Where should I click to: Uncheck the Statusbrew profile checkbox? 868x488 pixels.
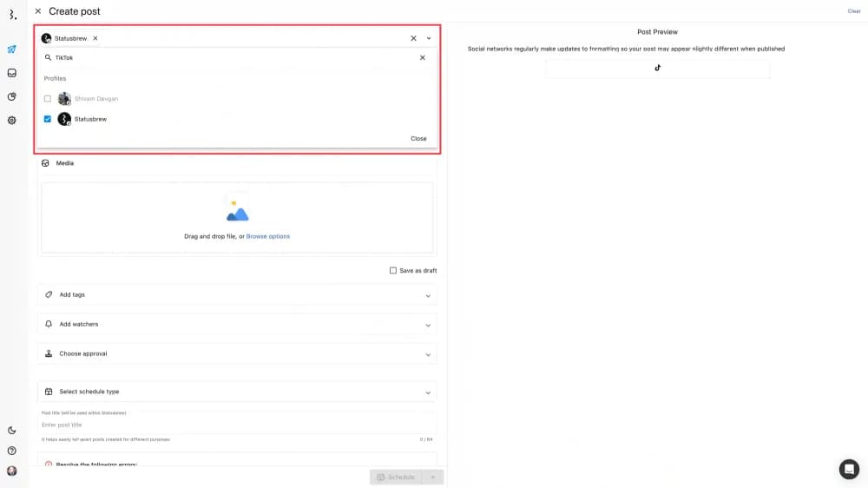coord(48,119)
